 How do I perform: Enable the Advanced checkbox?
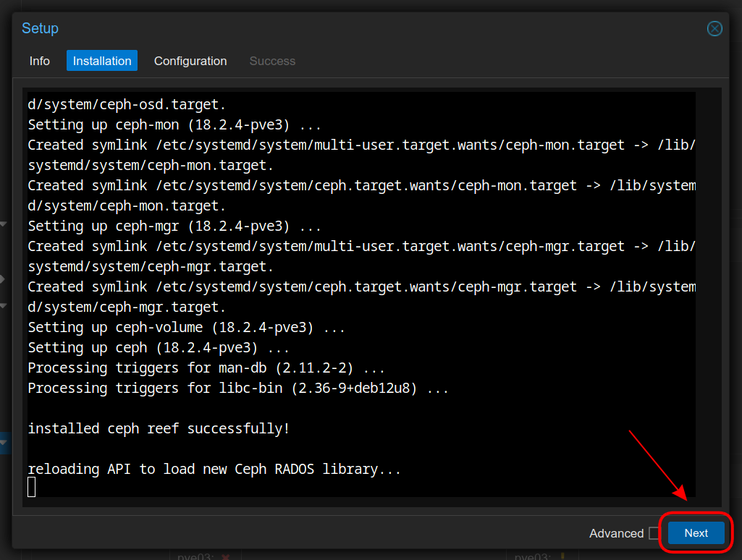click(654, 533)
